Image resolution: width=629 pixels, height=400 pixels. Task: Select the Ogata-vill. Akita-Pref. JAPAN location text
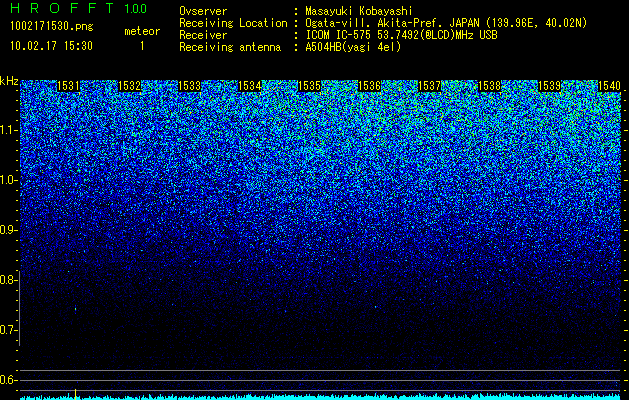tap(446, 23)
